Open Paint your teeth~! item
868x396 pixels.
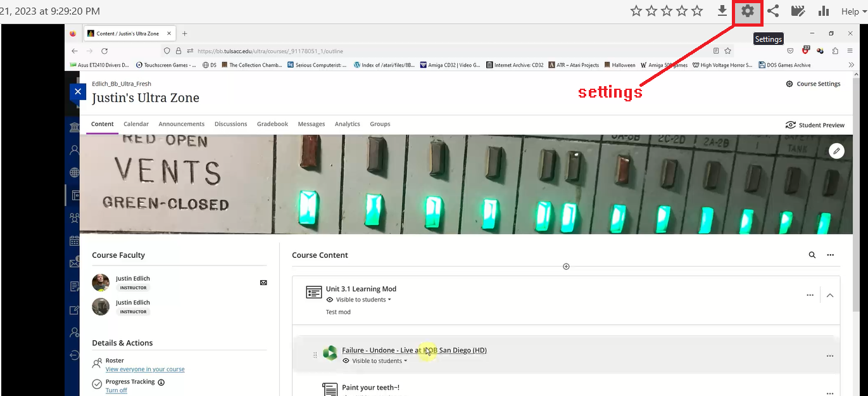370,387
